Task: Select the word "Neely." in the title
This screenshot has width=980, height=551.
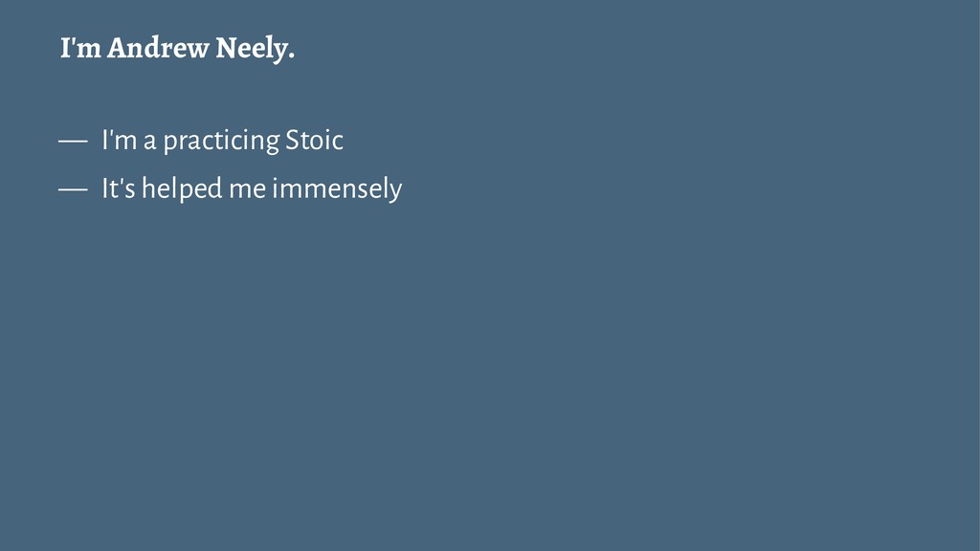Action: click(255, 49)
